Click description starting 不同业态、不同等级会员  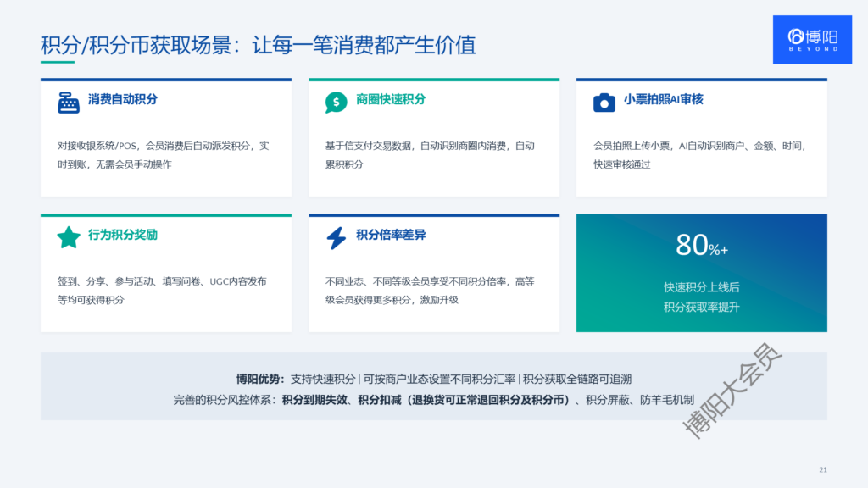coord(430,291)
